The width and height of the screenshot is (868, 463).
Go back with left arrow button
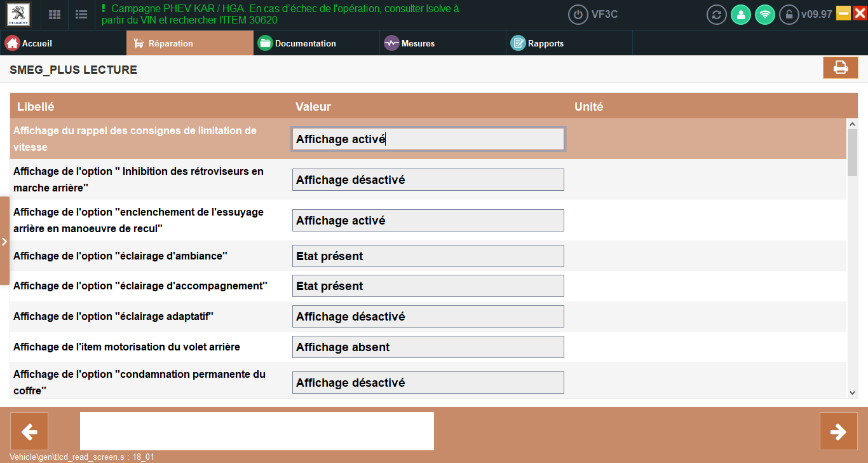click(x=29, y=431)
